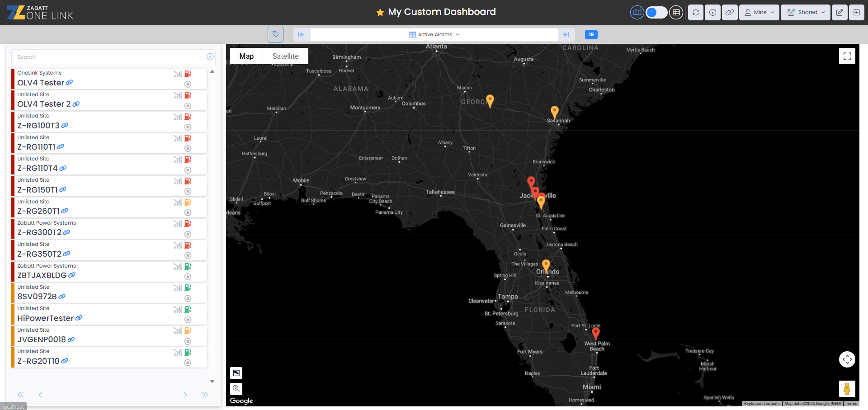Go to previous page chevron
Image resolution: width=868 pixels, height=410 pixels.
pos(40,395)
